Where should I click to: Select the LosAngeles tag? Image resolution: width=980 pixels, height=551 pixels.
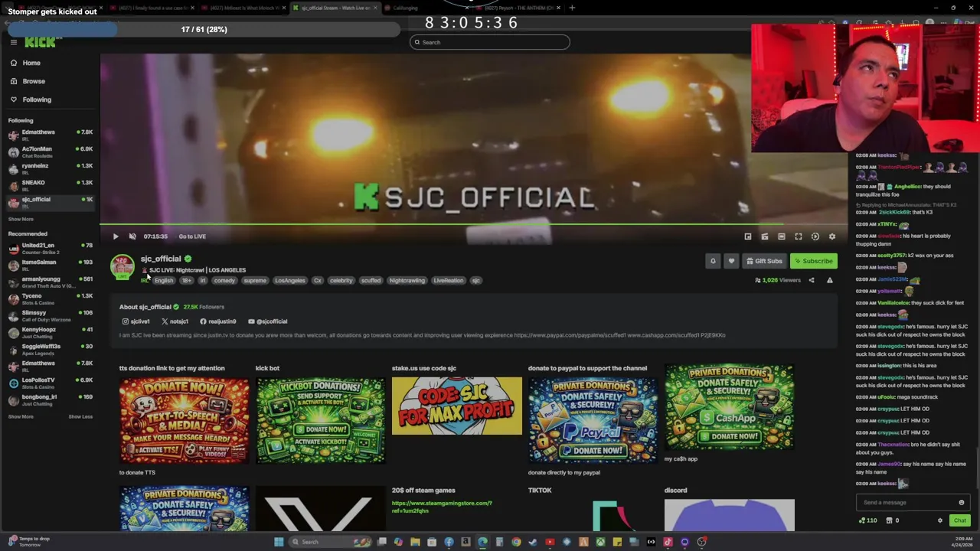[290, 281]
